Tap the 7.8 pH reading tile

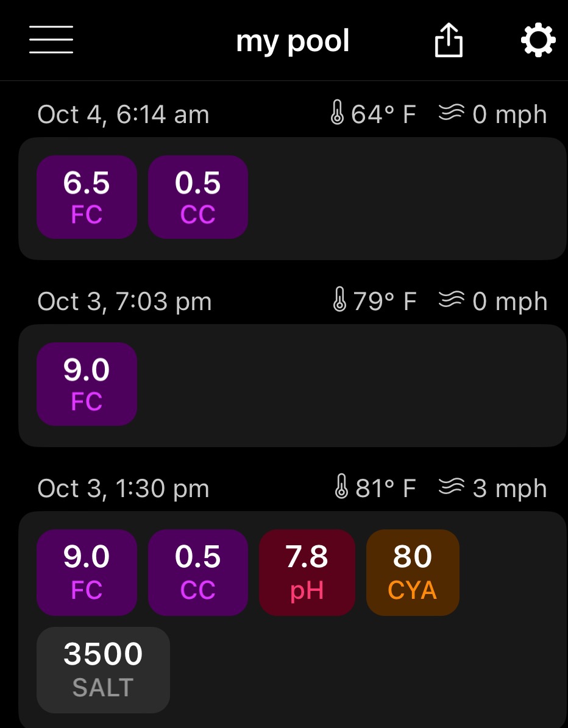(307, 573)
